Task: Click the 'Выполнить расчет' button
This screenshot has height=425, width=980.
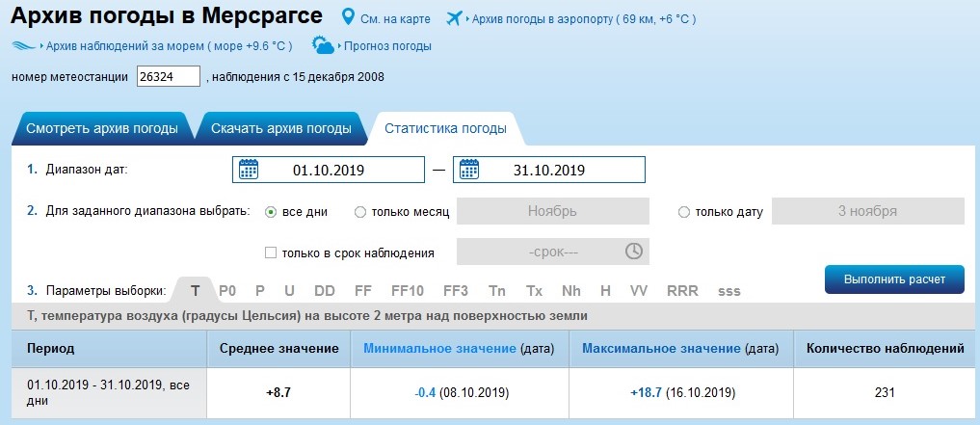Action: pos(894,279)
